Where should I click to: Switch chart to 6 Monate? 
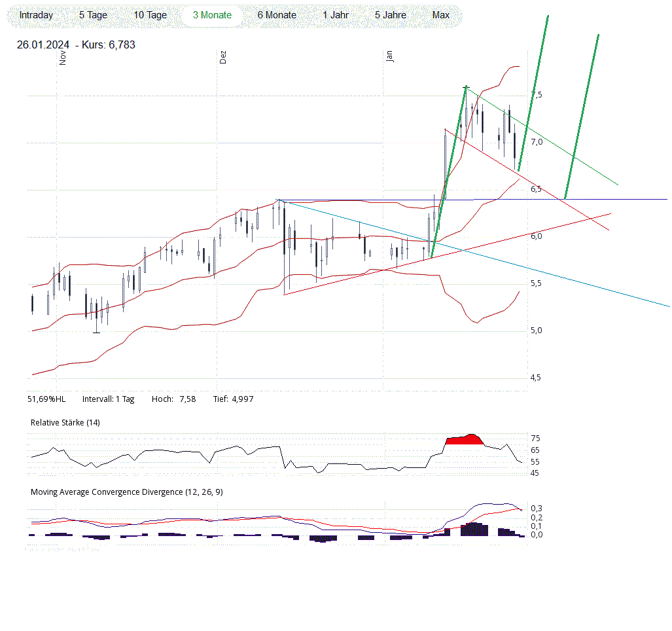277,16
